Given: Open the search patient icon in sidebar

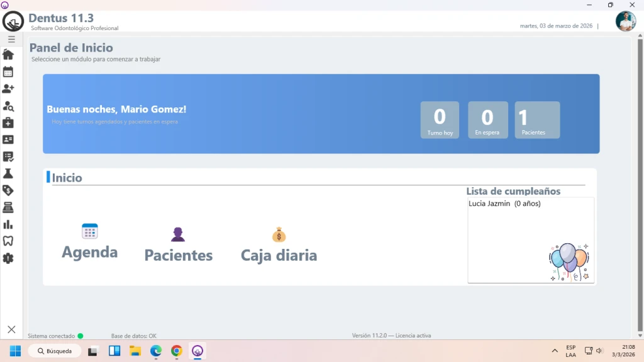Looking at the screenshot, I should click(x=8, y=106).
